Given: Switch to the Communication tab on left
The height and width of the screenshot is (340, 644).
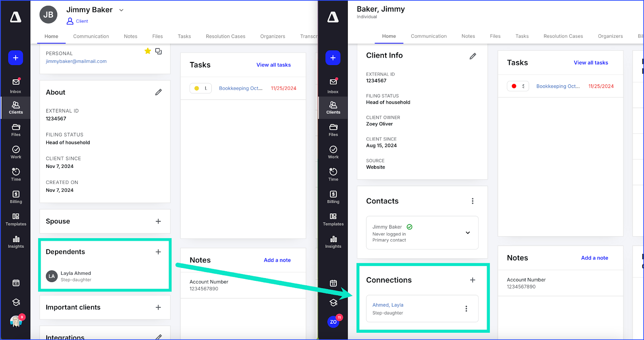Looking at the screenshot, I should coord(91,36).
